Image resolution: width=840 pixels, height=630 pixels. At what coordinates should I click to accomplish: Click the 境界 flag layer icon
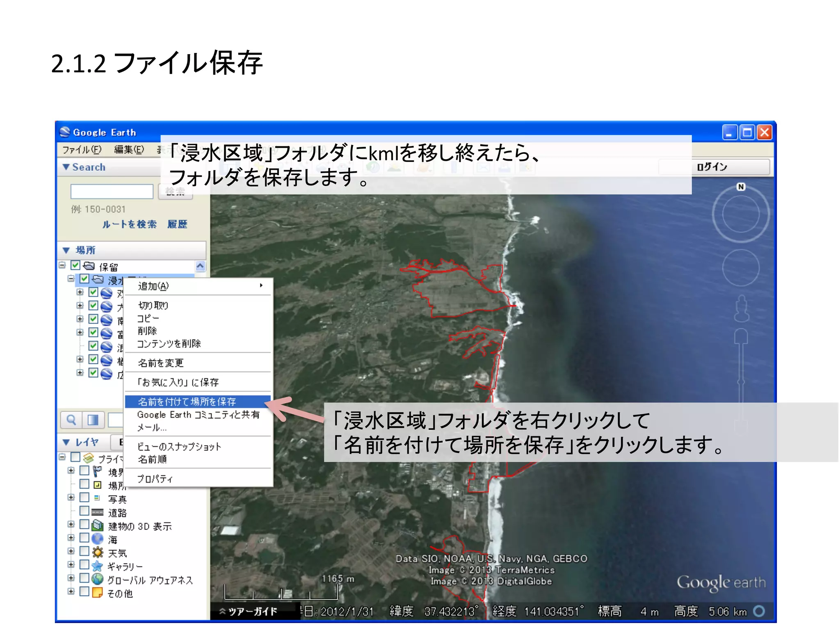tap(97, 471)
